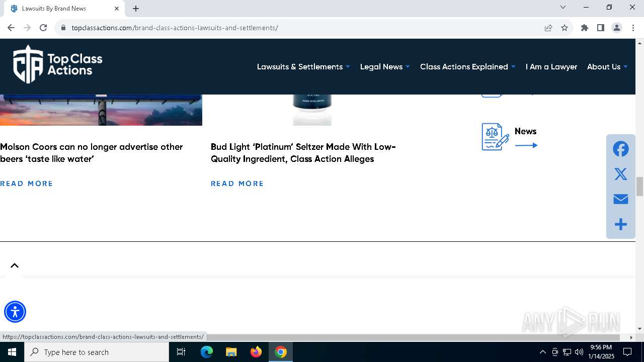Viewport: 644px width, 362px height.
Task: Expand the About Us menu
Action: 607,66
